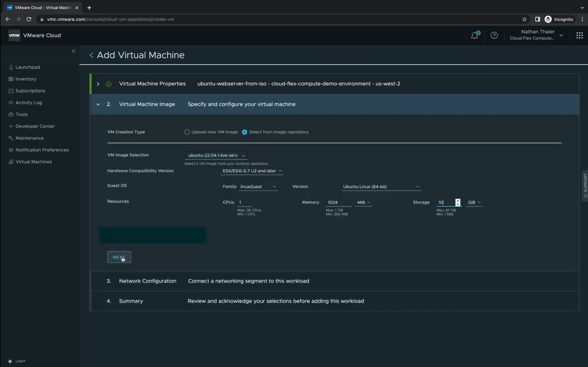Click the Network Configuration step header
588x367 pixels.
334,281
